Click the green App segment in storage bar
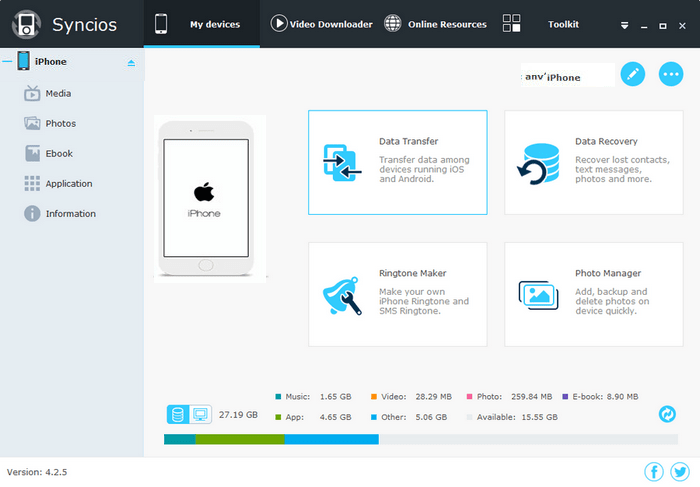Viewport: 700px width, 487px height. (x=240, y=439)
